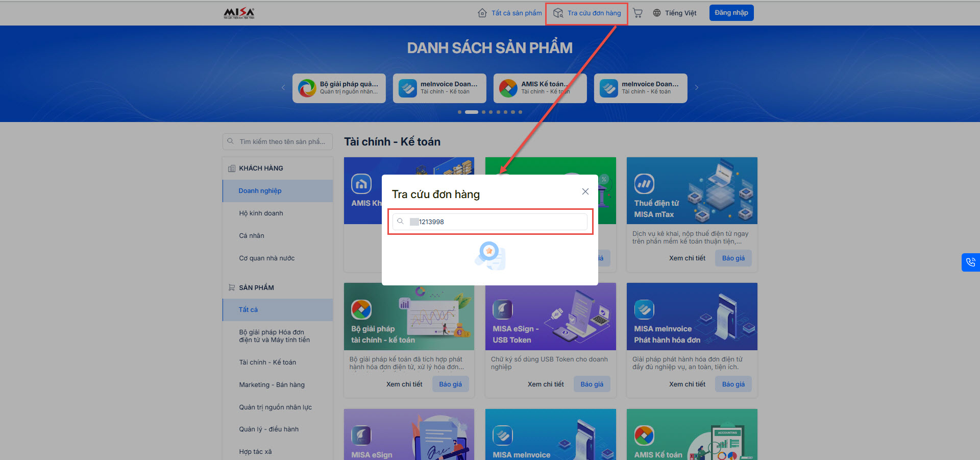The image size is (980, 460).
Task: Click the Thuế điện tử MISA mTax icon
Action: point(644,184)
